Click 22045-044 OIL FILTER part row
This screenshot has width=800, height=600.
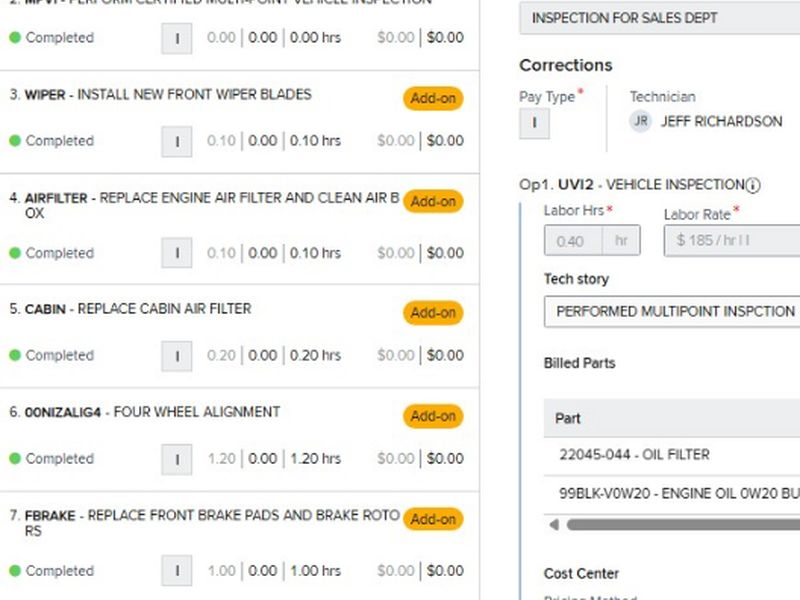[672, 454]
